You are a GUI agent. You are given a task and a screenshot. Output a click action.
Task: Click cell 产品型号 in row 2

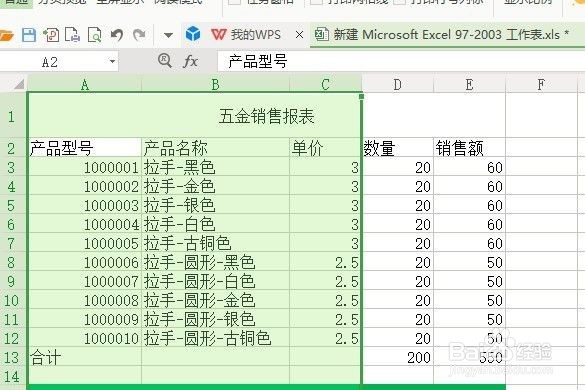pos(85,148)
